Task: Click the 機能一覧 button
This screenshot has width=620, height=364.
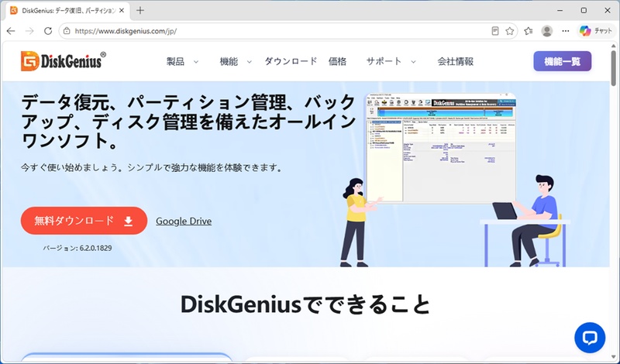Action: (x=563, y=61)
